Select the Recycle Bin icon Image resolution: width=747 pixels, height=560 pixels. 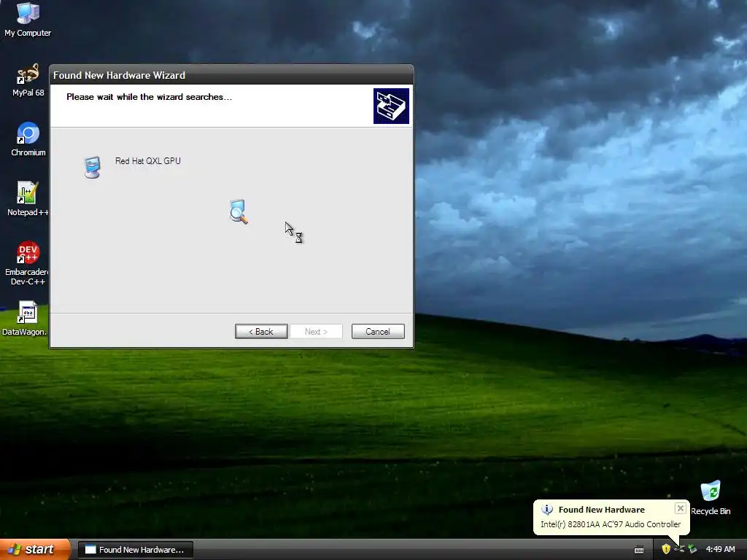711,497
